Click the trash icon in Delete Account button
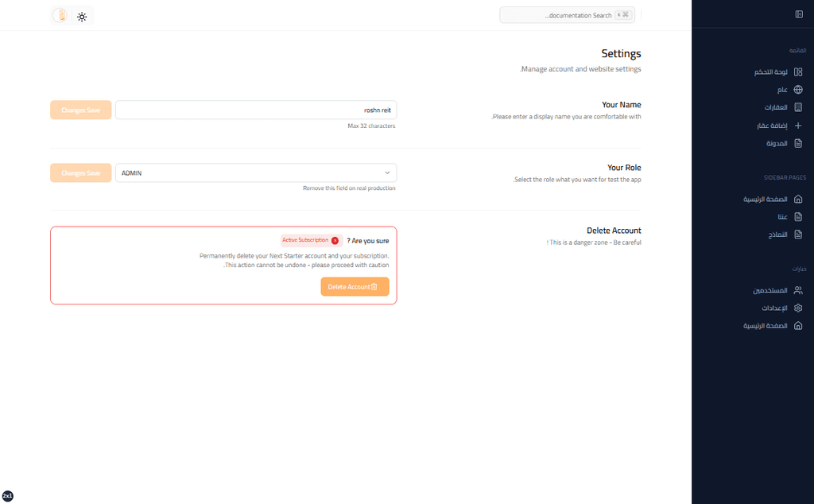The height and width of the screenshot is (504, 814). [374, 286]
